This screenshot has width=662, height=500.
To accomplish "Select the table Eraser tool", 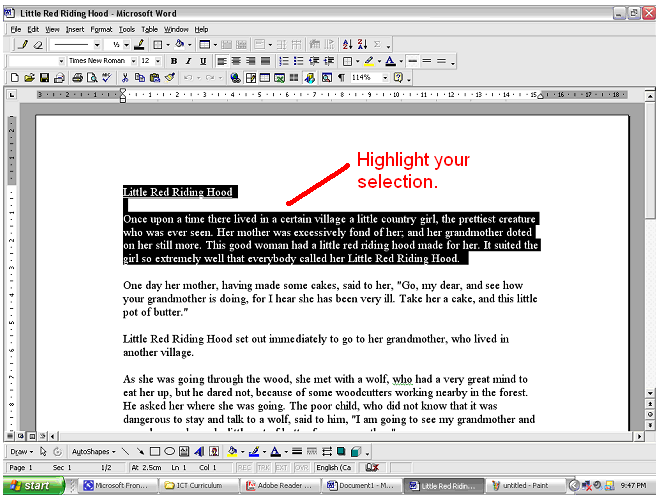I will tap(38, 44).
